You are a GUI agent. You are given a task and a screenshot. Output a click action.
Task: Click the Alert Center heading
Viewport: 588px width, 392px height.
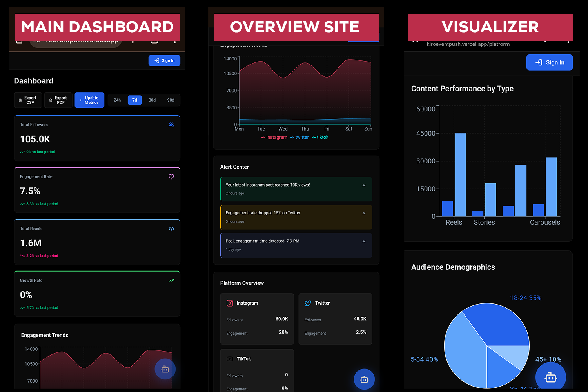[x=234, y=167]
